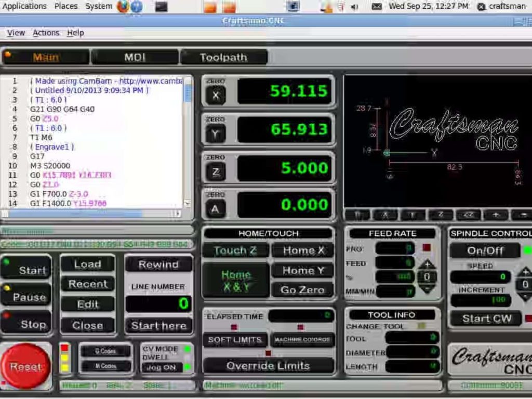Close the loaded program

[x=88, y=325]
